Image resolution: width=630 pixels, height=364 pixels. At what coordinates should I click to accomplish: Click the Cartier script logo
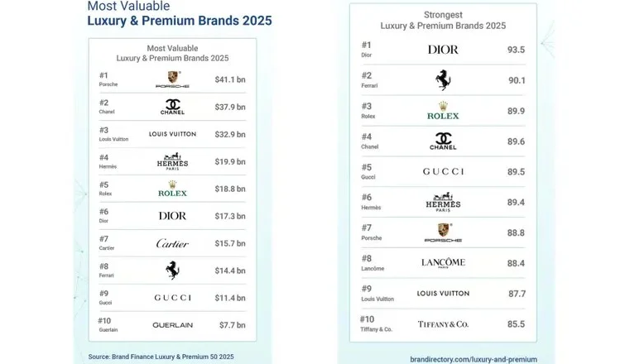[172, 243]
